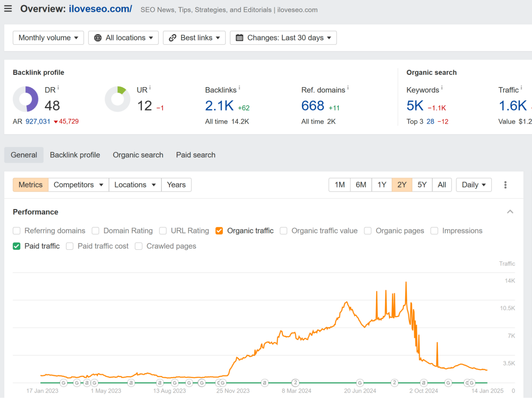This screenshot has height=398, width=532.
Task: Set chart range to All
Action: (x=442, y=185)
